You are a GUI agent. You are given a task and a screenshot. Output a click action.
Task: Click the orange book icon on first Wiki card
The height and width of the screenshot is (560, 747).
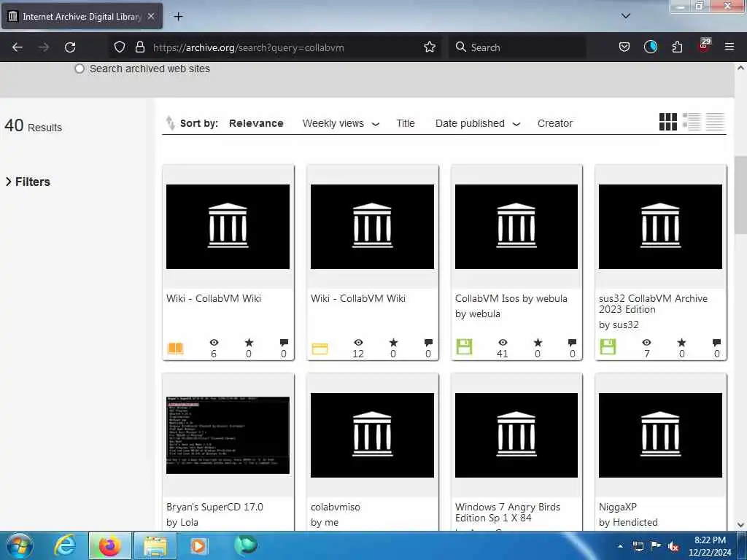point(175,348)
